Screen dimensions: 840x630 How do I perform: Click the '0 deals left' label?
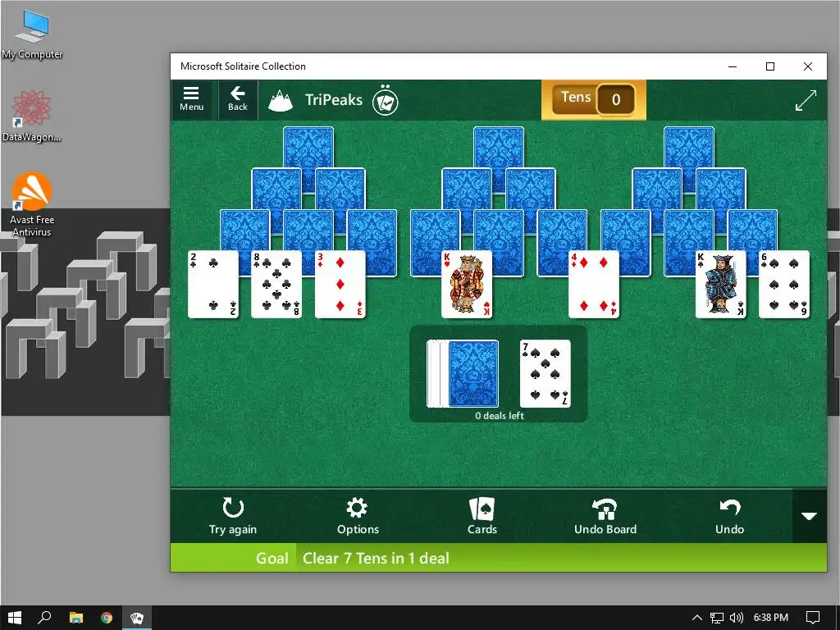[500, 416]
